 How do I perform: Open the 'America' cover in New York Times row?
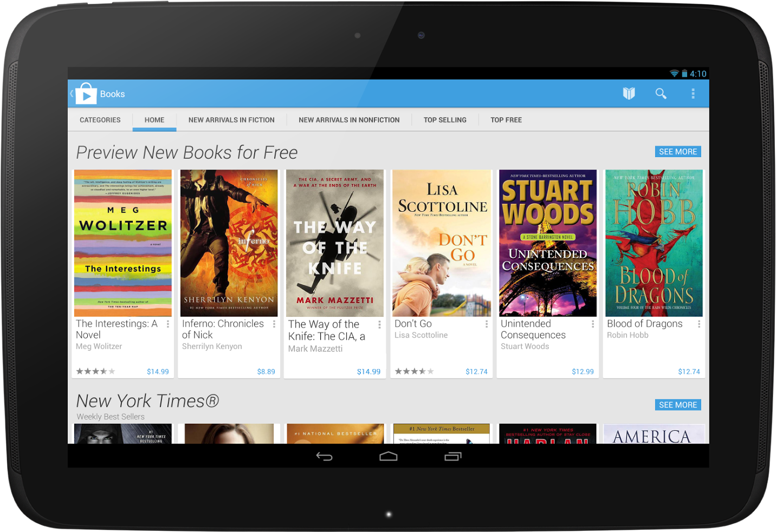point(654,434)
